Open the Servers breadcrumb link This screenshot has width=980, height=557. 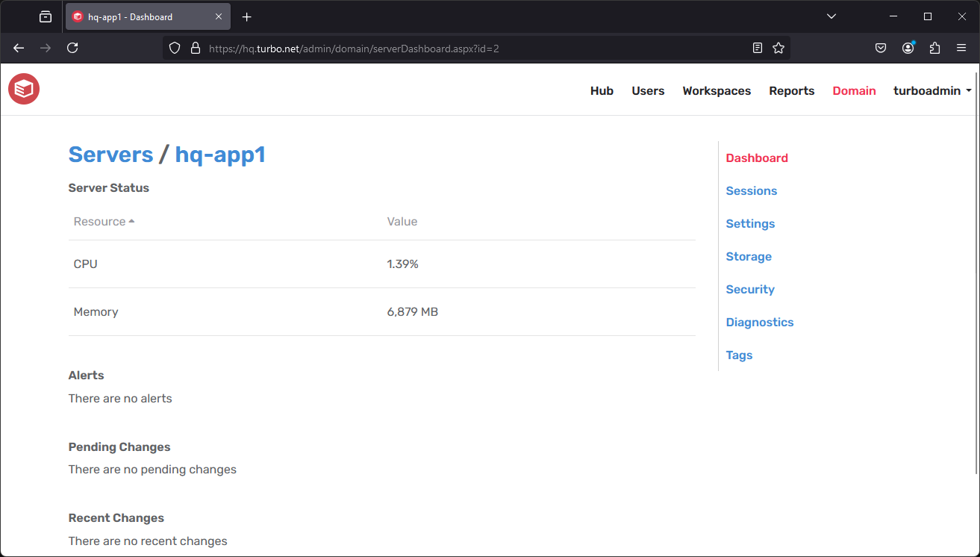(110, 155)
